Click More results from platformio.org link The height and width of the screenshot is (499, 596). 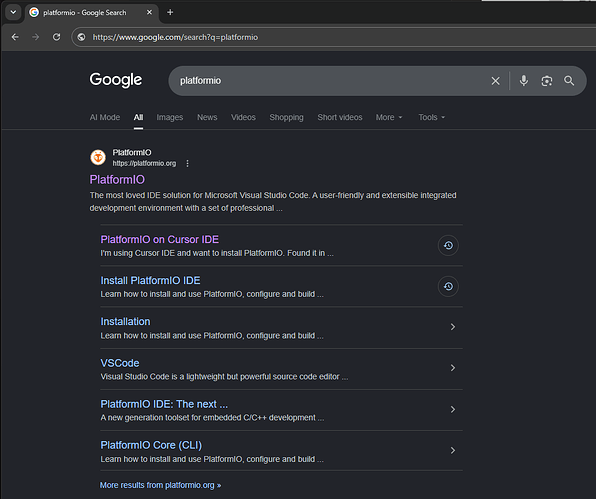160,485
